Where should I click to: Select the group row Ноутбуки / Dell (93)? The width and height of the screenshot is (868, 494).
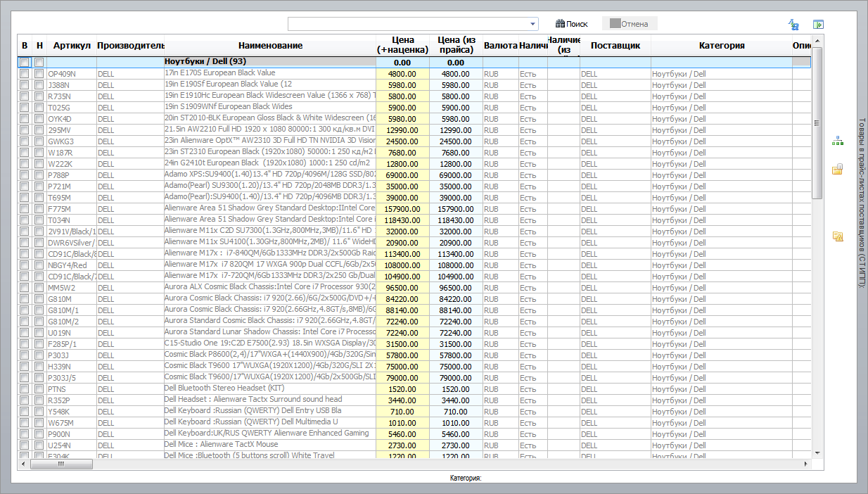[415, 62]
